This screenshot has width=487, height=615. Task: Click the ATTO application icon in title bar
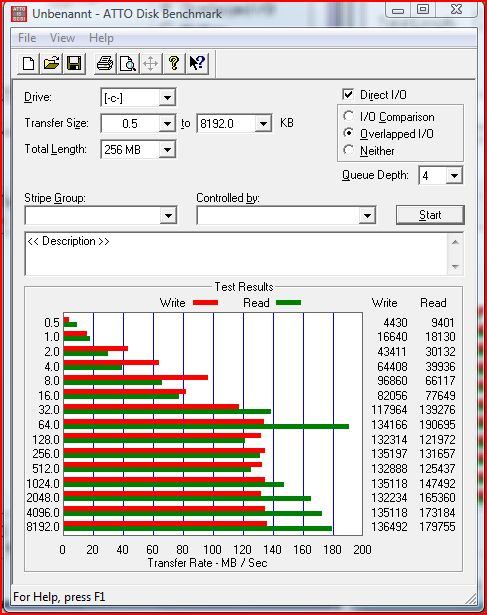18,14
